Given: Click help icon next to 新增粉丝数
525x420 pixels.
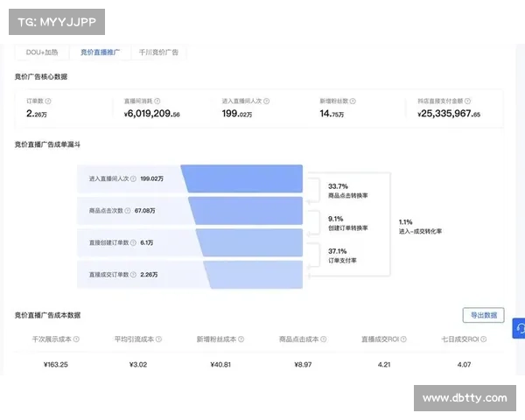Looking at the screenshot, I should (353, 101).
